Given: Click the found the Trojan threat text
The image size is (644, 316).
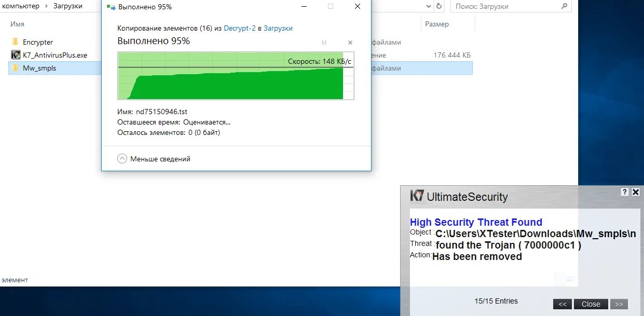Looking at the screenshot, I should click(509, 245).
